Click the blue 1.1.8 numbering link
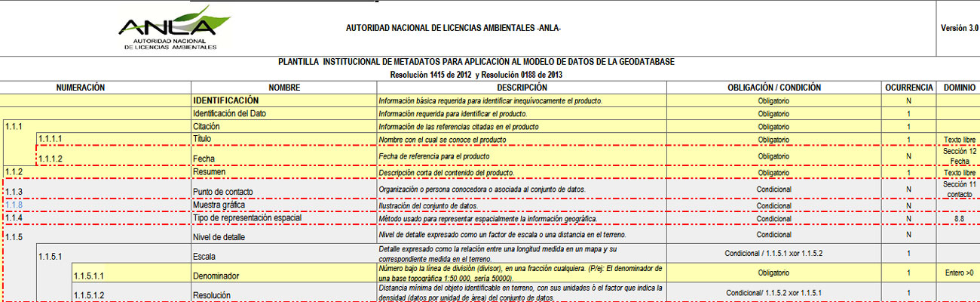Screen dimensions: 980x302 [x=14, y=205]
